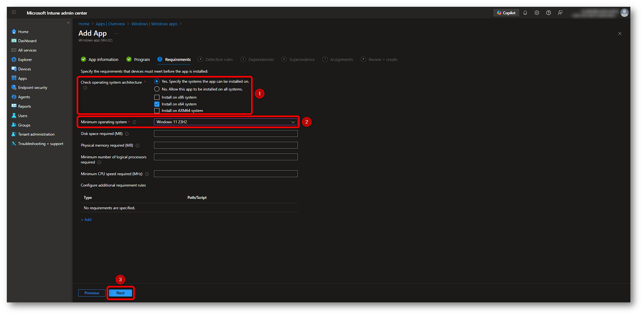The height and width of the screenshot is (316, 644).
Task: Click info icon beside Physical memory required
Action: pos(138,146)
